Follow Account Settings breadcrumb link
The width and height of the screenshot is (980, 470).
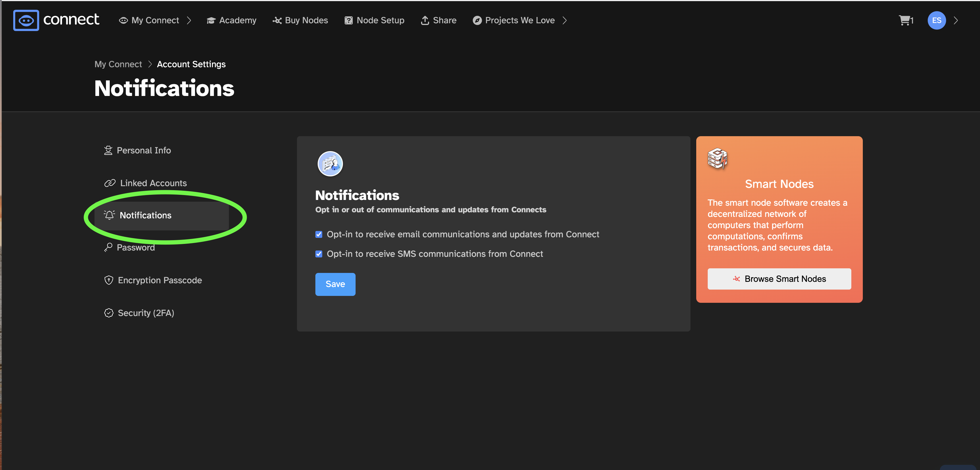[191, 64]
